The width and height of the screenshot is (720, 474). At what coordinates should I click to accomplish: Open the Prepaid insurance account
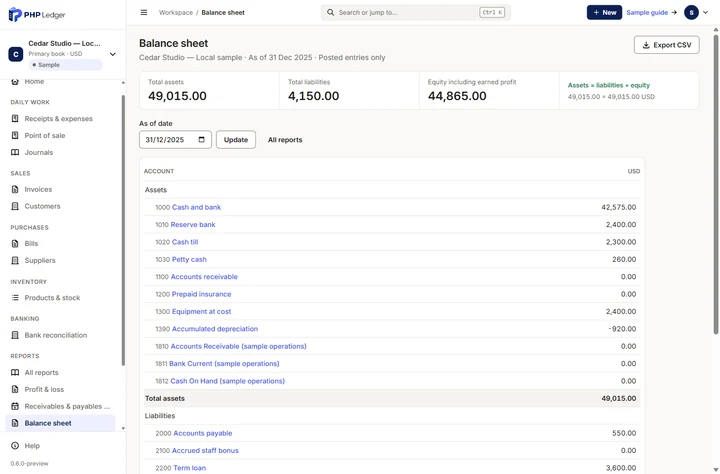pos(202,294)
